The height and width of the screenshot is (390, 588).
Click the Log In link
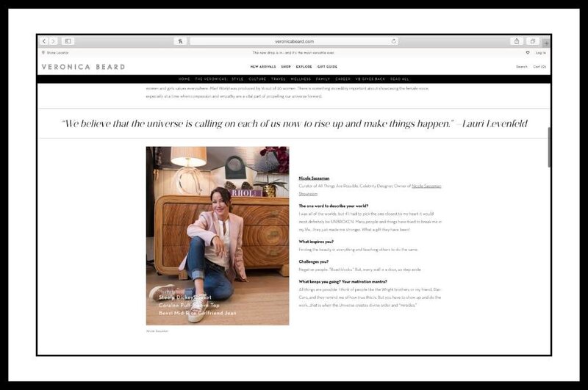point(541,53)
